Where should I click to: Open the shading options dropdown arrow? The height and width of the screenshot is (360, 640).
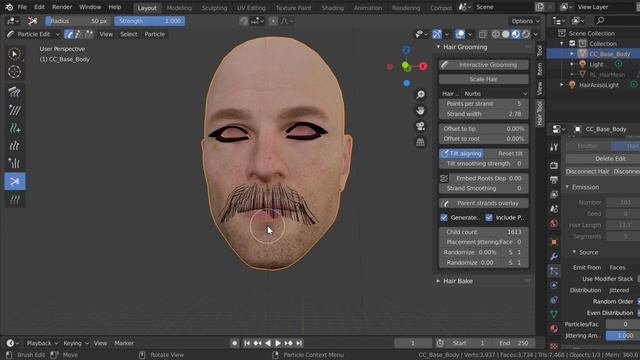click(x=536, y=34)
